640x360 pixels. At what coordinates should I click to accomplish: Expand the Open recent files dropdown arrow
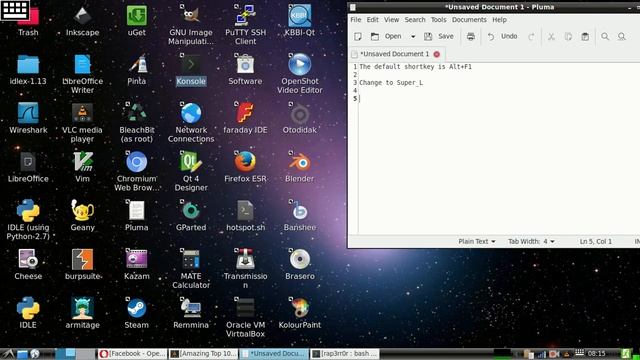point(413,36)
